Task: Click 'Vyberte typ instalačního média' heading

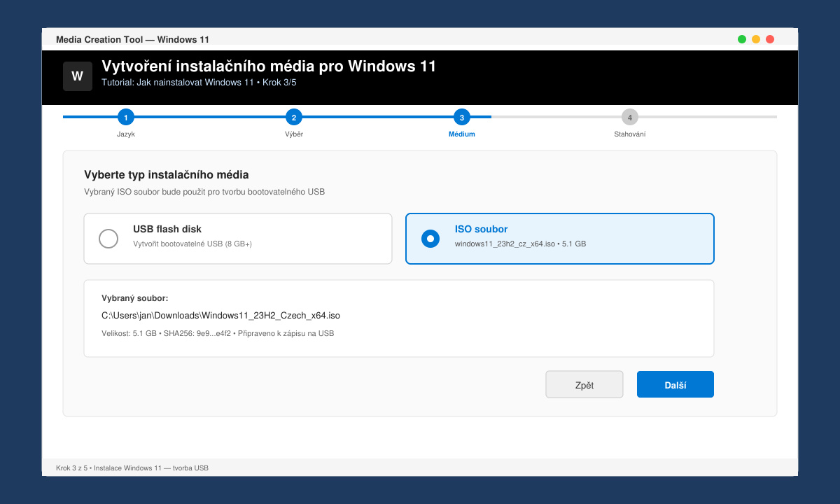Action: 167,175
